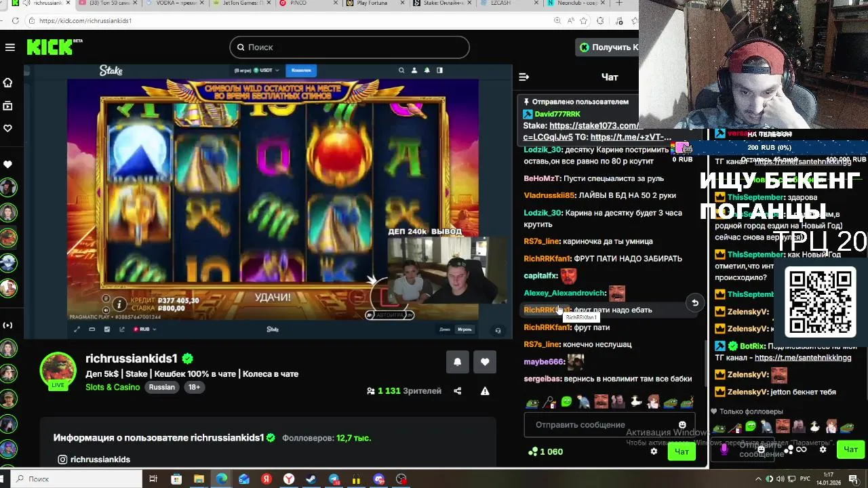
Task: Report stream with warning triangle icon
Action: point(485,391)
